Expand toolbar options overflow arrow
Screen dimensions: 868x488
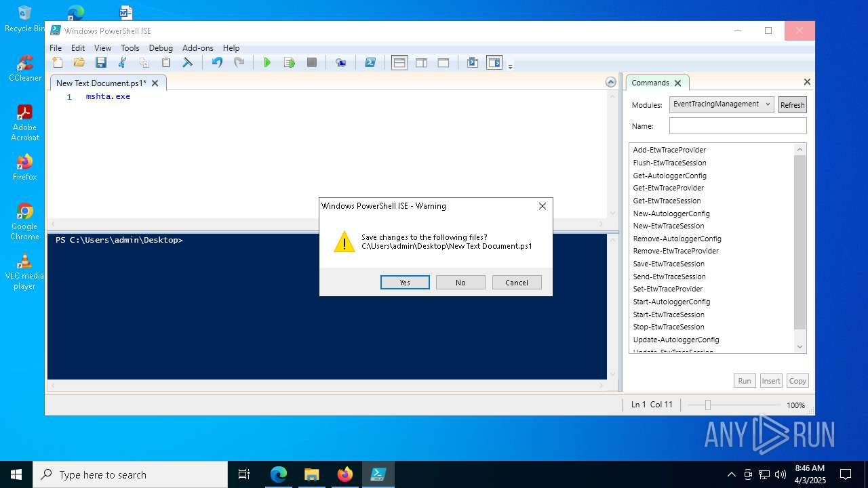click(x=510, y=66)
